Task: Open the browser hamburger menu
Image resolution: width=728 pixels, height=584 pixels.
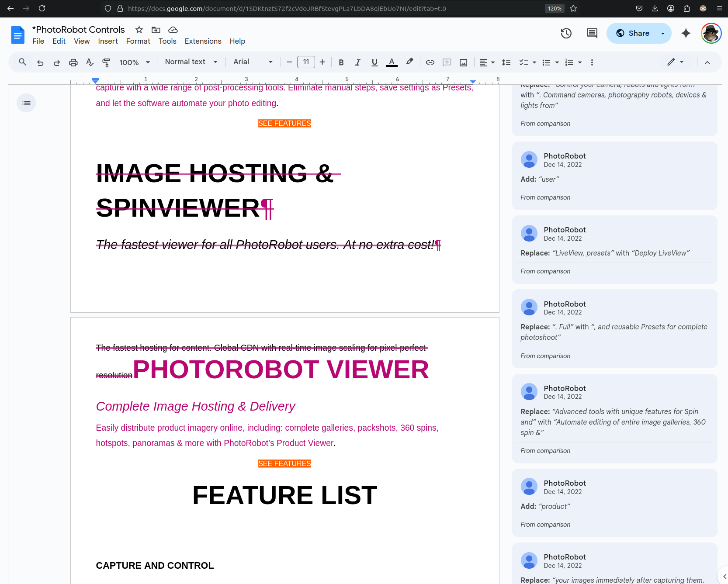Action: pyautogui.click(x=719, y=8)
